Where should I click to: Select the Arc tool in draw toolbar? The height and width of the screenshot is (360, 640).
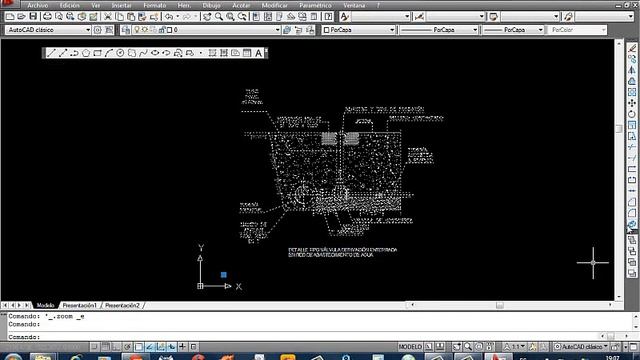coord(109,53)
